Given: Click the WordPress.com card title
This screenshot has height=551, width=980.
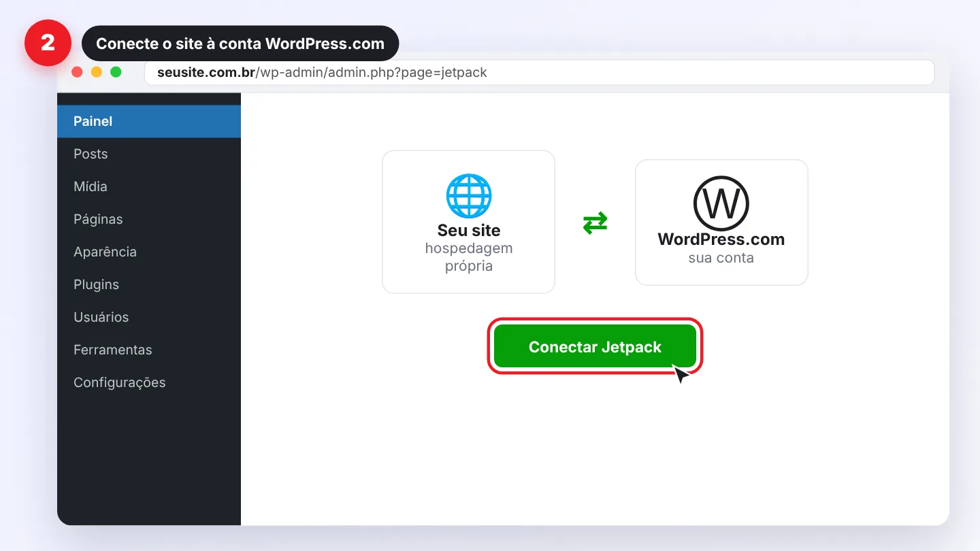Looking at the screenshot, I should [x=721, y=239].
